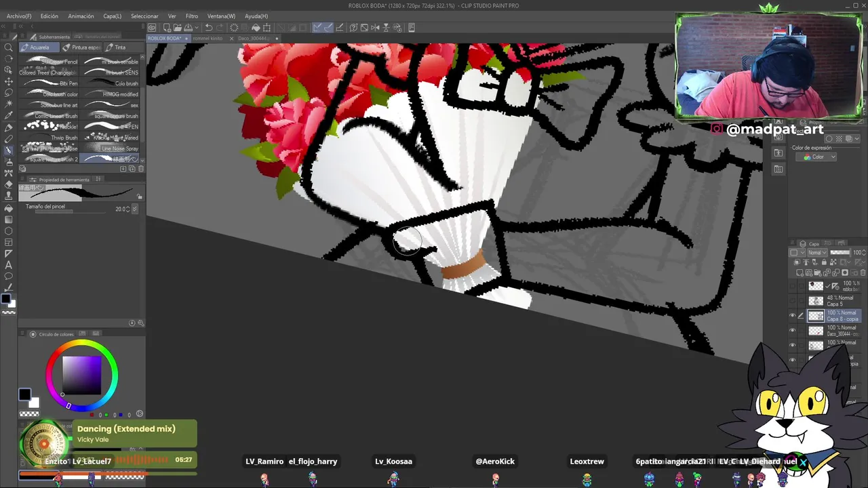Undo the last action
868x488 pixels.
point(209,28)
